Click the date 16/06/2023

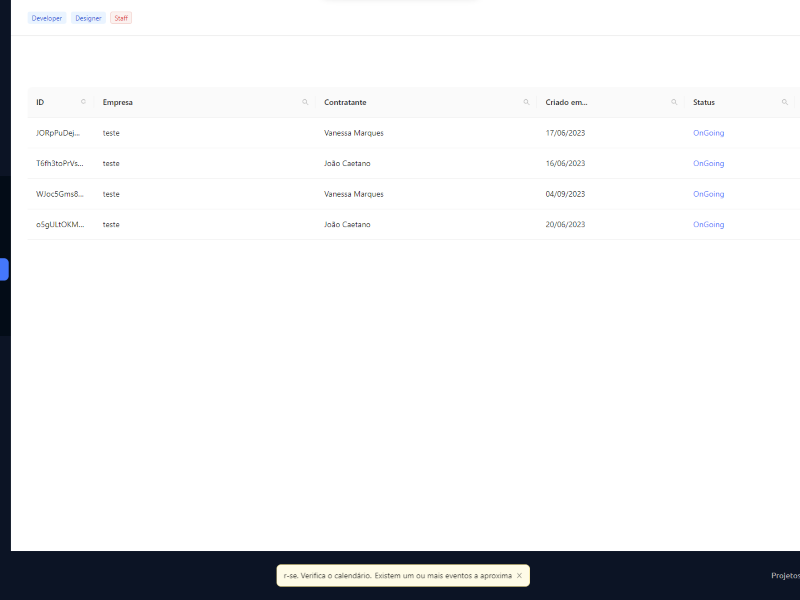(565, 164)
